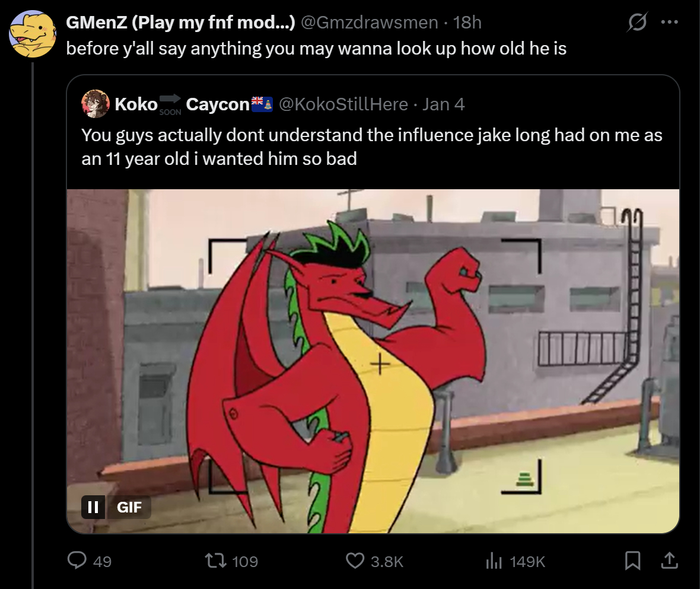The width and height of the screenshot is (700, 589).
Task: Pause the GIF playback
Action: 93,507
